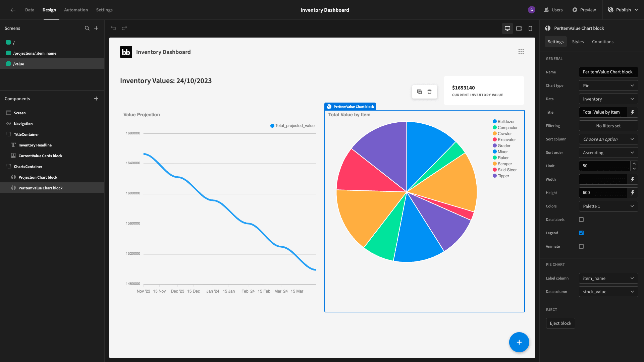This screenshot has width=644, height=362.
Task: Click the undo arrow icon
Action: pos(113,28)
